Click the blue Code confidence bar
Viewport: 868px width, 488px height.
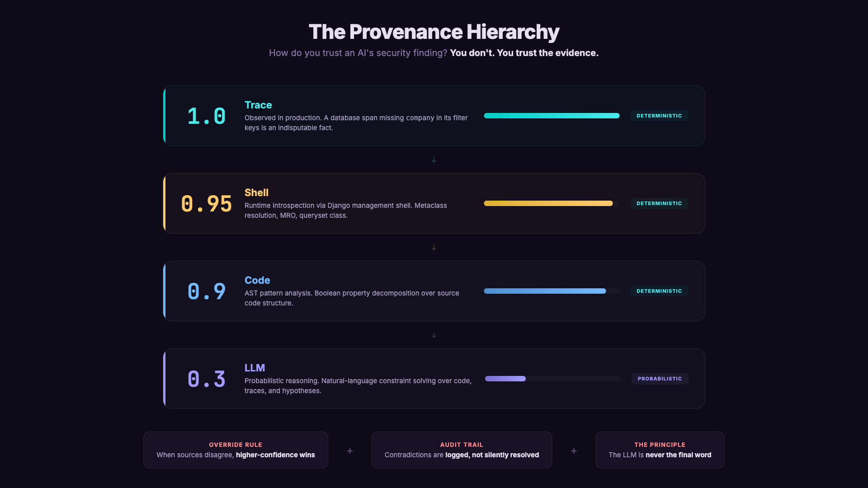[x=545, y=291]
